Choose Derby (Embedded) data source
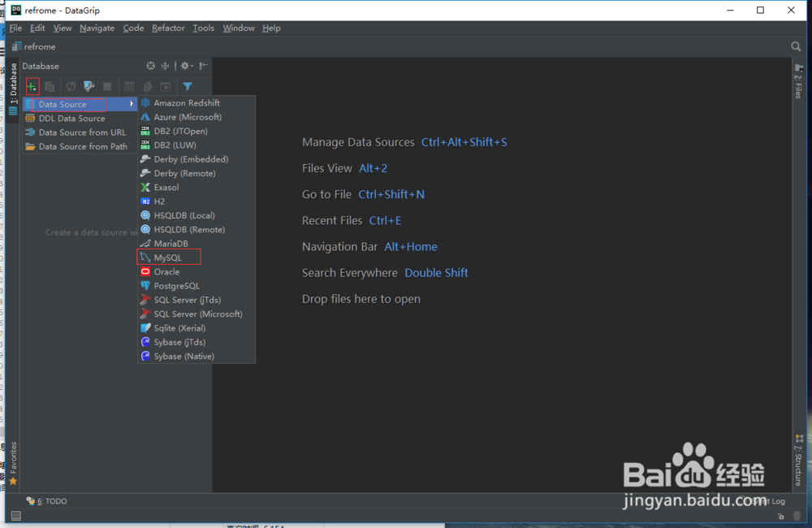Screen dimensions: 812x528 pyautogui.click(x=197, y=159)
